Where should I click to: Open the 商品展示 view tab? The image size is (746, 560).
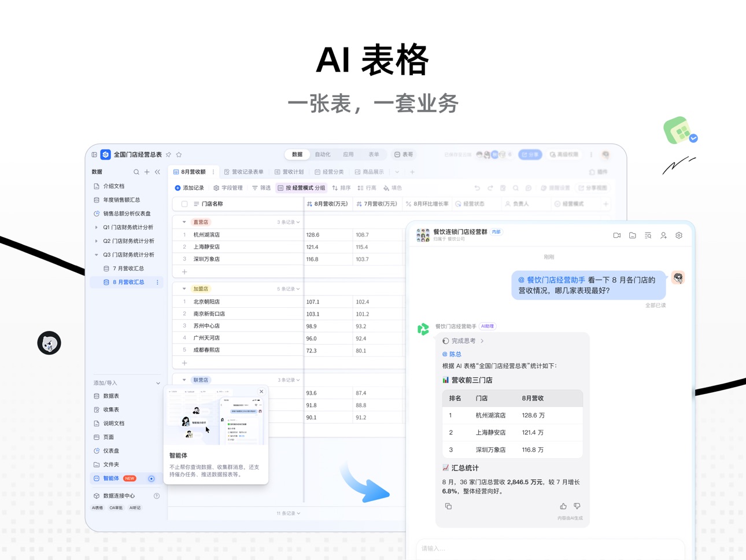(369, 172)
